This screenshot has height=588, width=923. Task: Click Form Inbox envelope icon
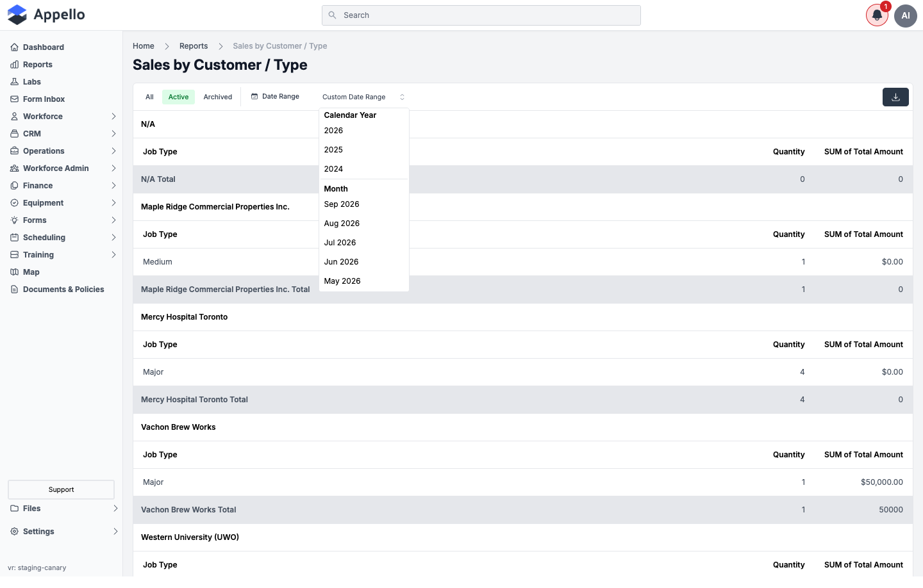point(14,99)
